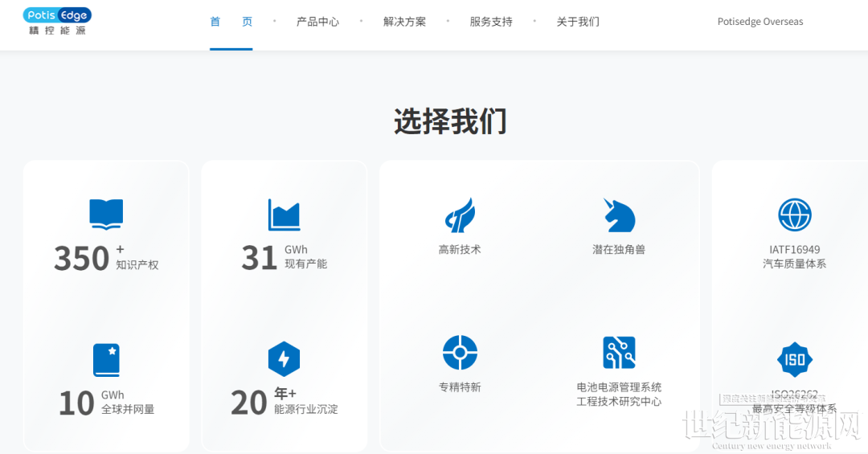The width and height of the screenshot is (868, 454).
Task: Click the target icon for 专精特新
Action: (460, 353)
